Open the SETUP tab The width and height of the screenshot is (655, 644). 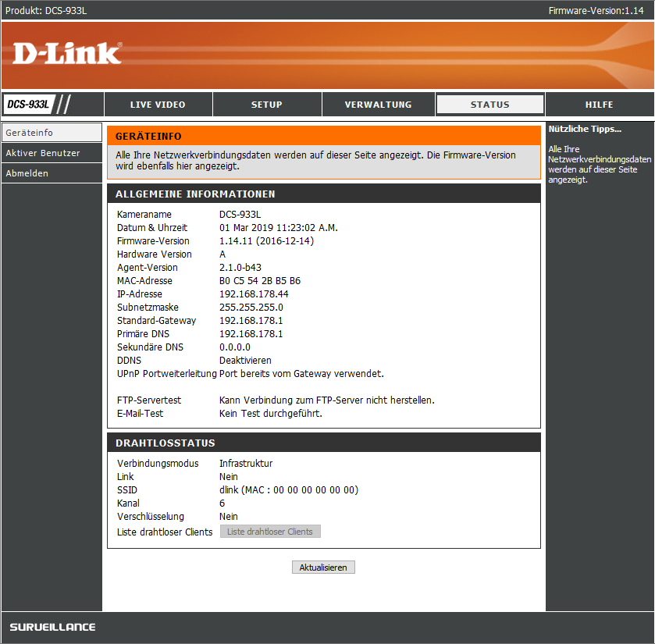pos(267,105)
